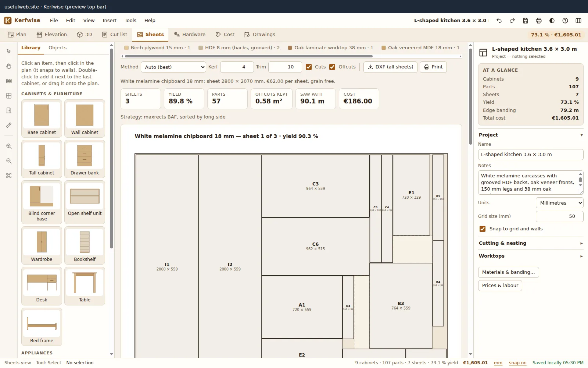Select the pointer tool in the left toolbar
588x368 pixels.
pyautogui.click(x=9, y=52)
